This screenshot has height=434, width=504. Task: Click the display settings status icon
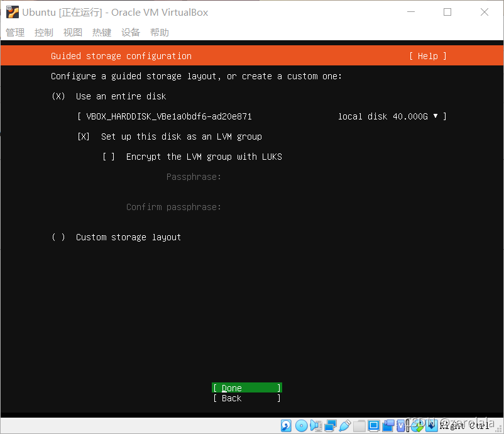pos(373,426)
